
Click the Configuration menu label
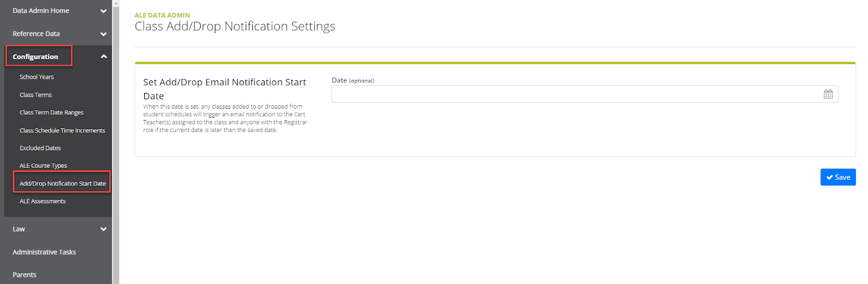(x=35, y=56)
